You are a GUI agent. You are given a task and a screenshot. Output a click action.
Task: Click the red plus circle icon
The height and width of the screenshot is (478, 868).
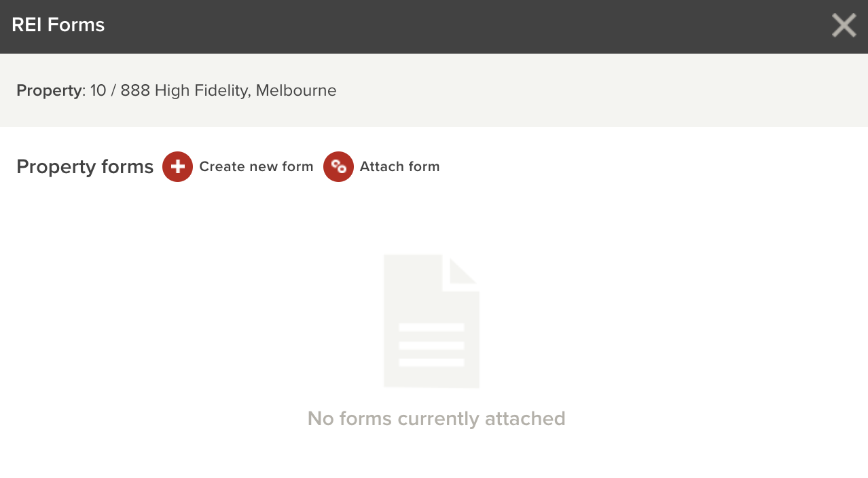pos(177,166)
